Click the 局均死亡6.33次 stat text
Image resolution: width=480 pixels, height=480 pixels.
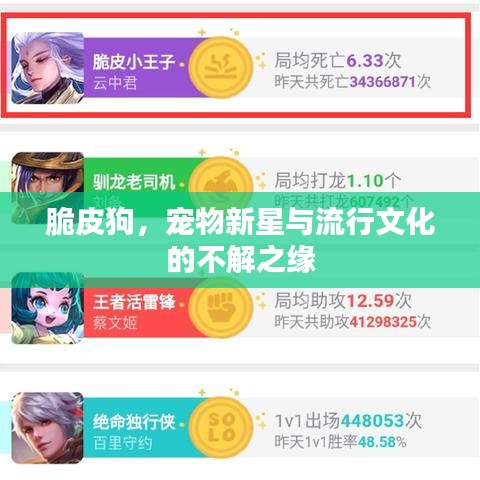(x=337, y=60)
